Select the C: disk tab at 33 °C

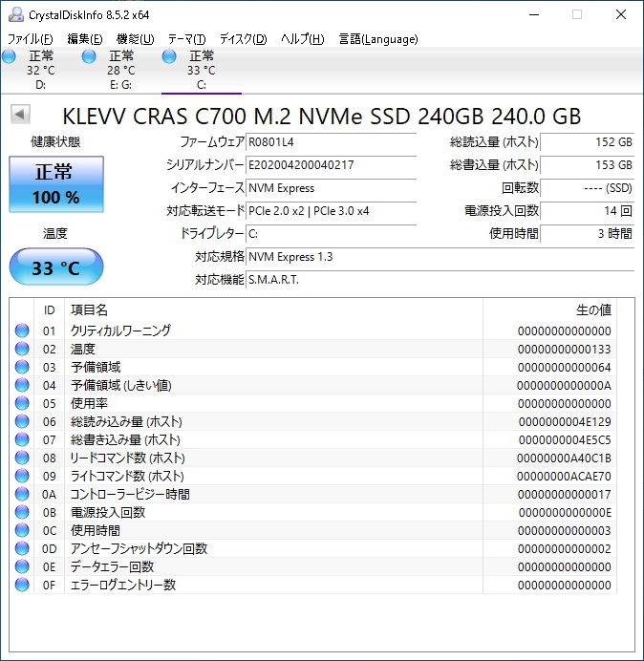pos(202,70)
